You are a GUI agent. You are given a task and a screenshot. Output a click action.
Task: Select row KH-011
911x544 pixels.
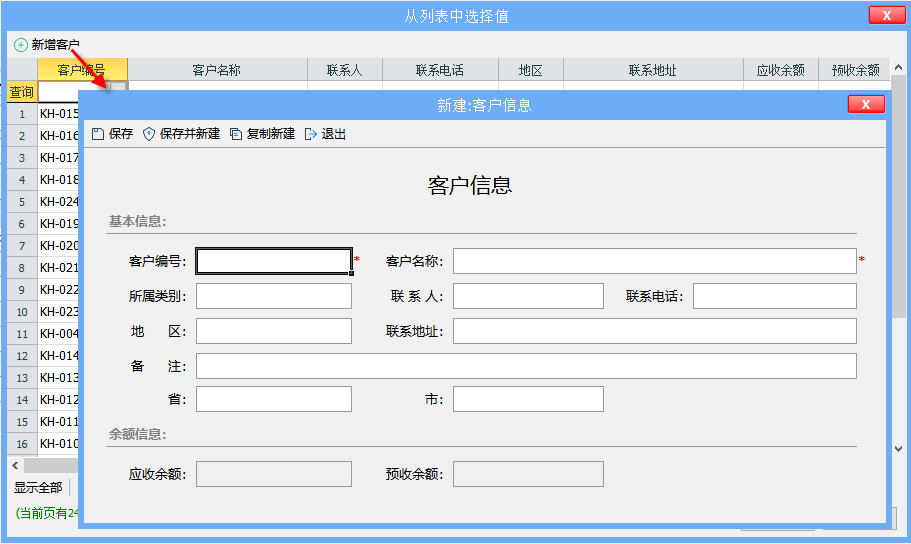pyautogui.click(x=58, y=421)
